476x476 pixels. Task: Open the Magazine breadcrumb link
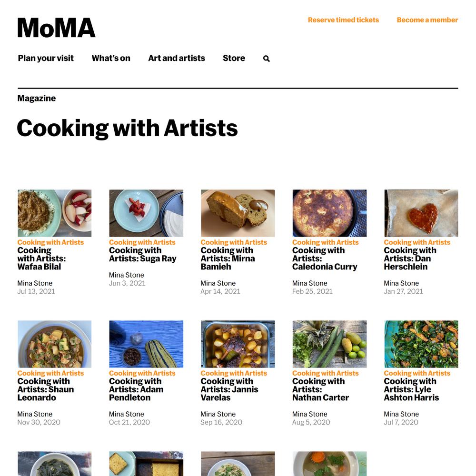pos(37,99)
